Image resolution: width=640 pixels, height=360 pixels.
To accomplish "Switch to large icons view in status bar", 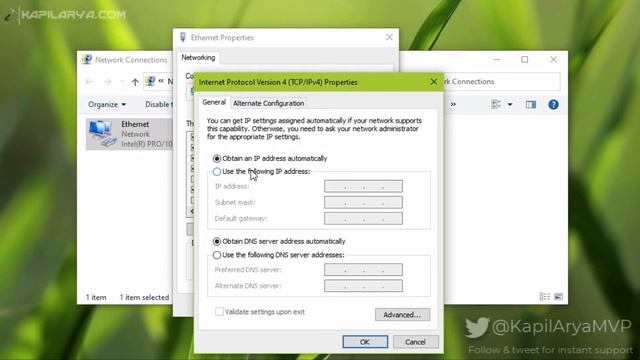I will click(558, 297).
